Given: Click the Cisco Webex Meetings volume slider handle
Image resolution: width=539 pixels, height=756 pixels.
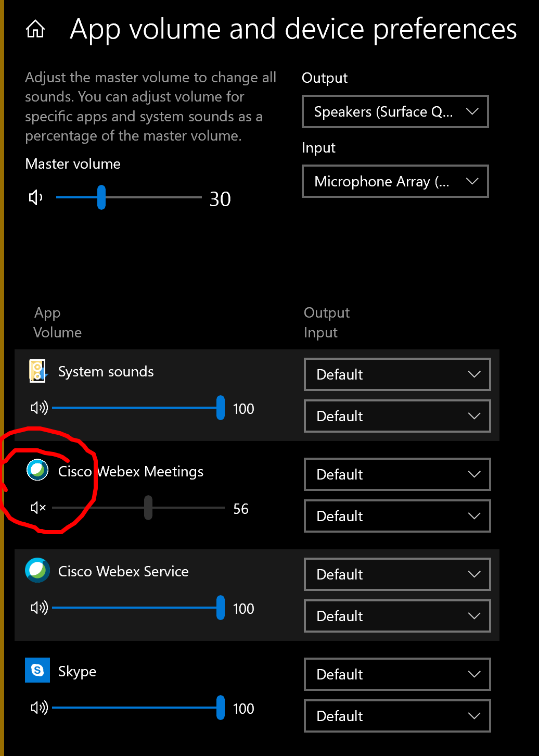Looking at the screenshot, I should [148, 508].
